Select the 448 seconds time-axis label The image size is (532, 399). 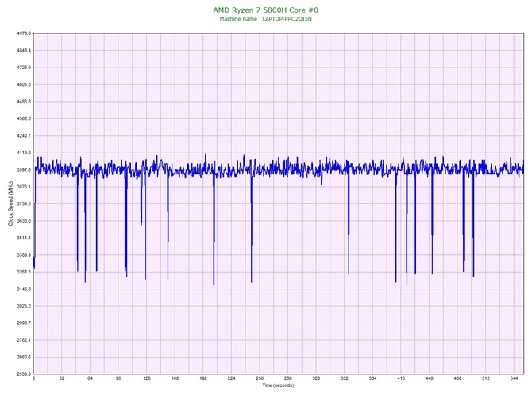430,378
